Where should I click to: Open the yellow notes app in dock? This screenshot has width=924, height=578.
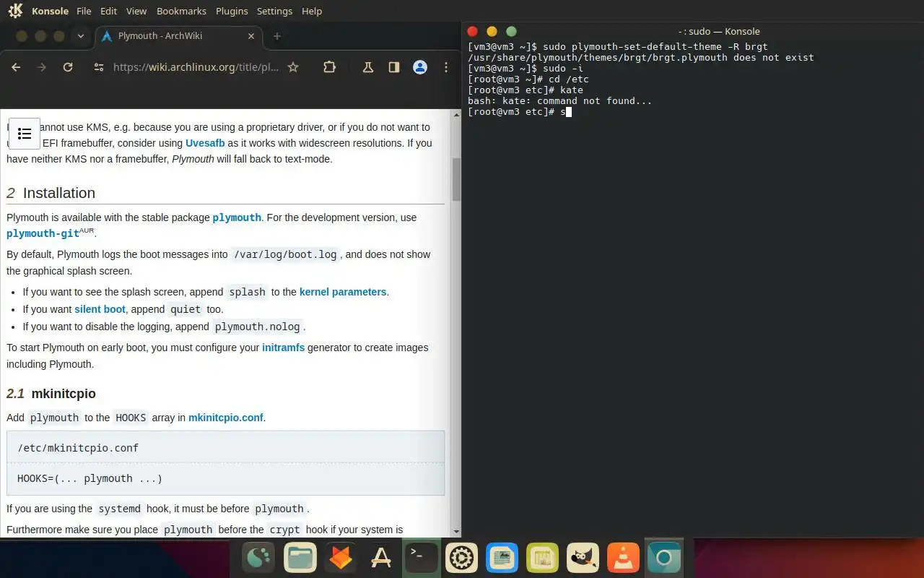tap(542, 558)
